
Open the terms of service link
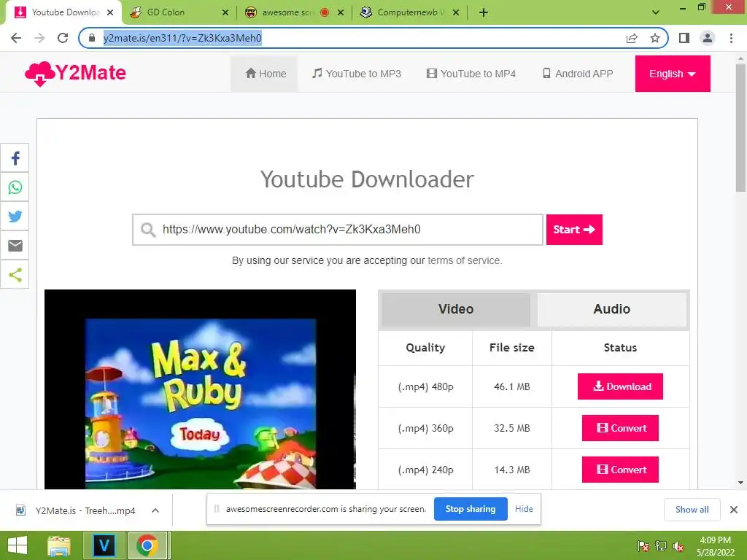[465, 260]
